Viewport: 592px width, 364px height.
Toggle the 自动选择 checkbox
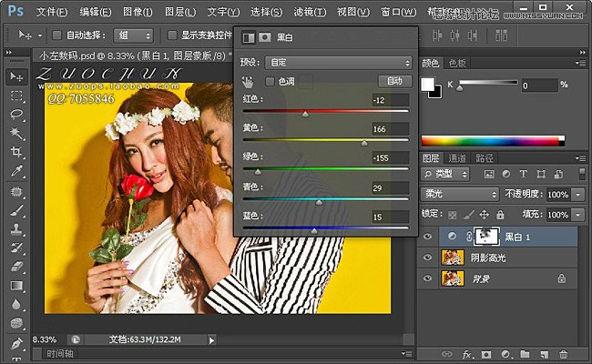coord(56,35)
